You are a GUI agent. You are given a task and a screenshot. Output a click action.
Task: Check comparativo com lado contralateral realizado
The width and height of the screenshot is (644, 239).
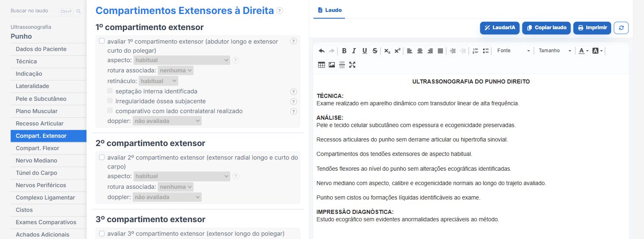pos(110,110)
